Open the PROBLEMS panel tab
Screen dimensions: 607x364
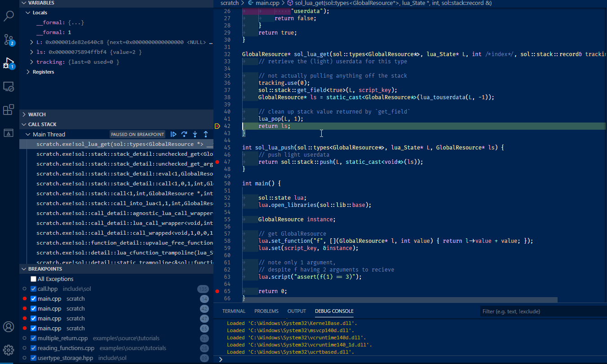click(x=266, y=311)
